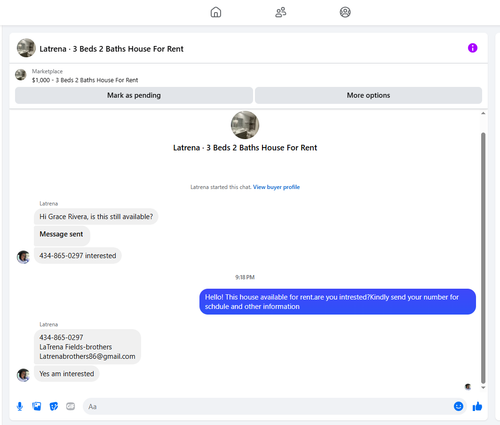Click sender avatar beside 'Yes am interested'

tap(23, 375)
